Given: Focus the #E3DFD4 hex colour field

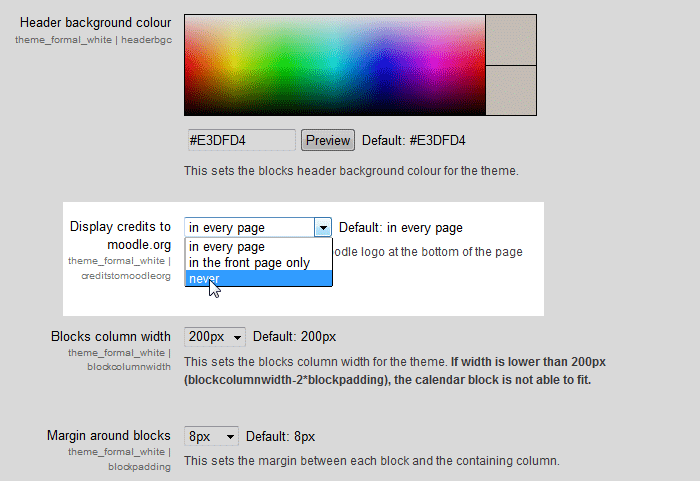Looking at the screenshot, I should (x=240, y=141).
